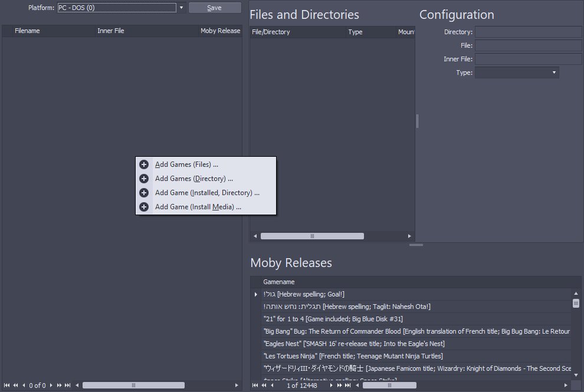The width and height of the screenshot is (584, 392).
Task: Go to first record in games list navigator
Action: pos(6,386)
